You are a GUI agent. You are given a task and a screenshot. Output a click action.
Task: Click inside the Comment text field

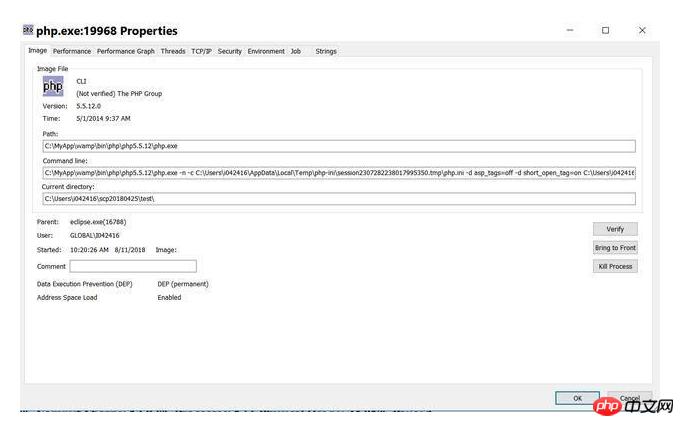pyautogui.click(x=133, y=266)
